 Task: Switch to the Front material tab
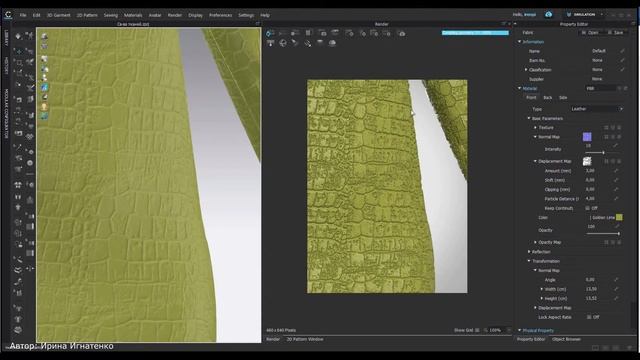531,98
